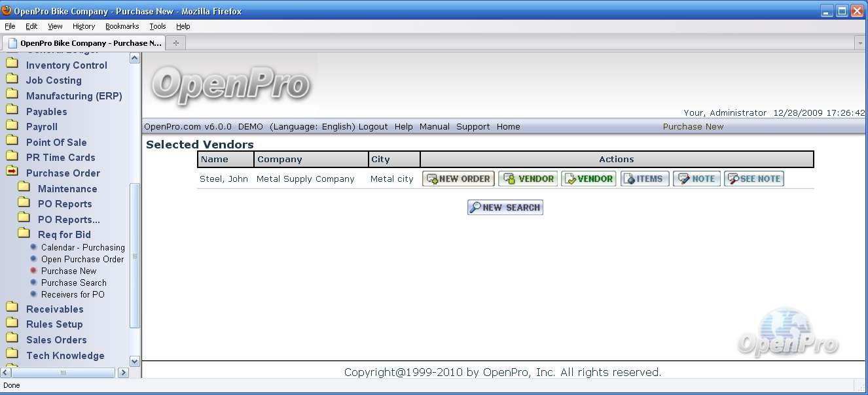This screenshot has height=395, width=868.
Task: Click the Logout link
Action: pos(373,127)
